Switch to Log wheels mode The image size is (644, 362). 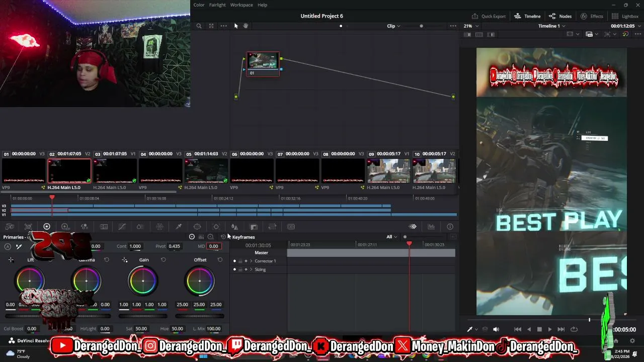[210, 237]
